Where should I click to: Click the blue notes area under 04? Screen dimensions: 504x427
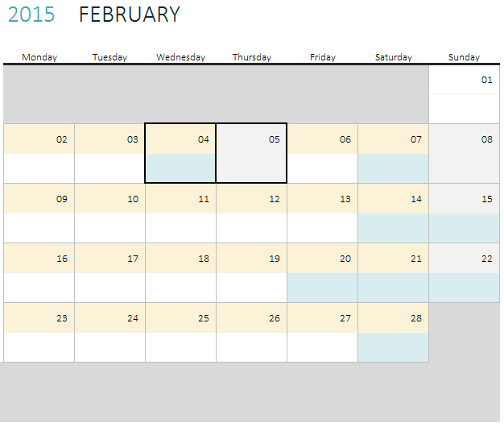(180, 168)
